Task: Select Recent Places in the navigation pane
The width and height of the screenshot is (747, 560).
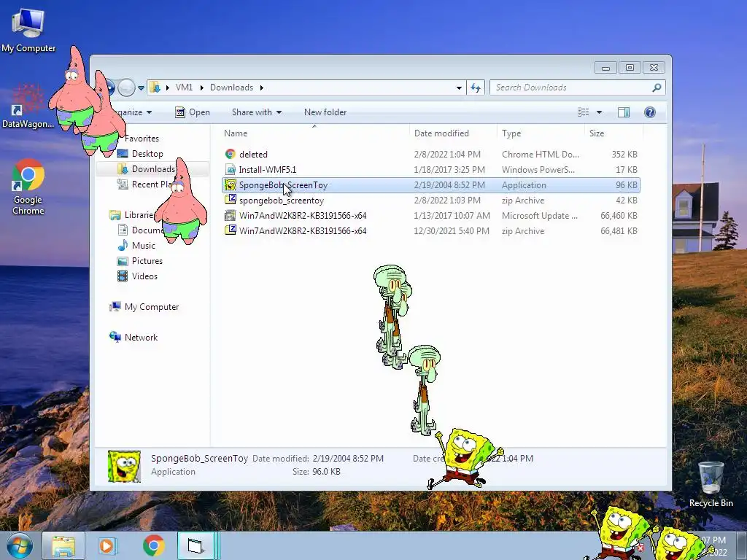Action: 144,184
